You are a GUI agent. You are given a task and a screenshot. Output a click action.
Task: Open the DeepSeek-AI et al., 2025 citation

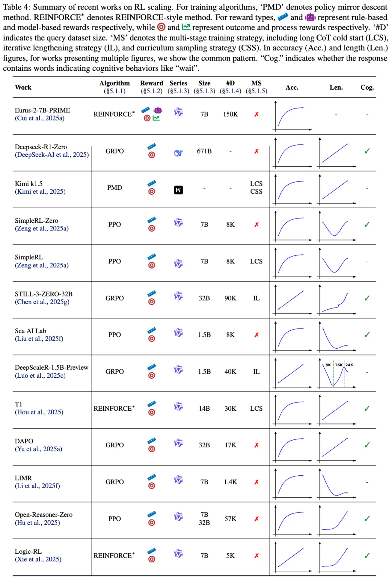(x=52, y=155)
